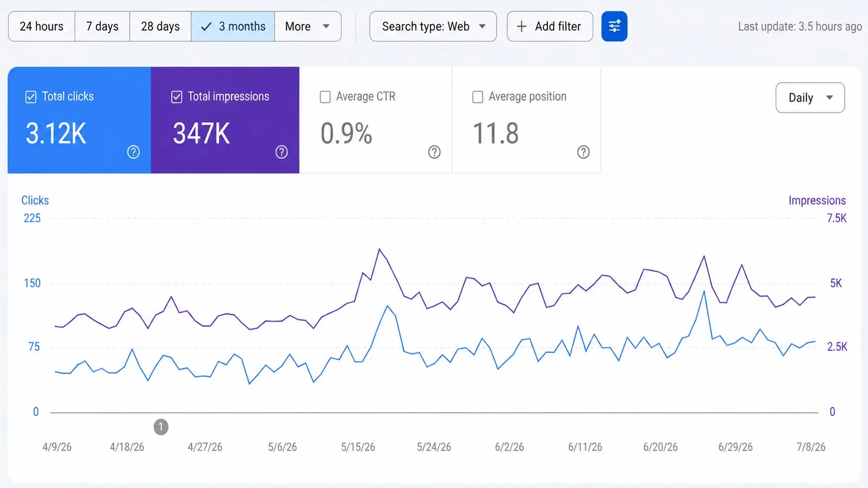
Task: Uncheck the Total impressions checkbox
Action: [176, 97]
